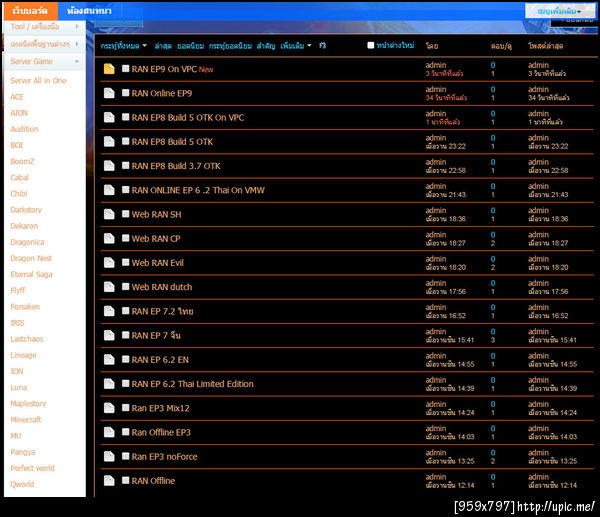The height and width of the screenshot is (517, 600).
Task: Open the Eternal Saga sidebar category
Action: [31, 274]
